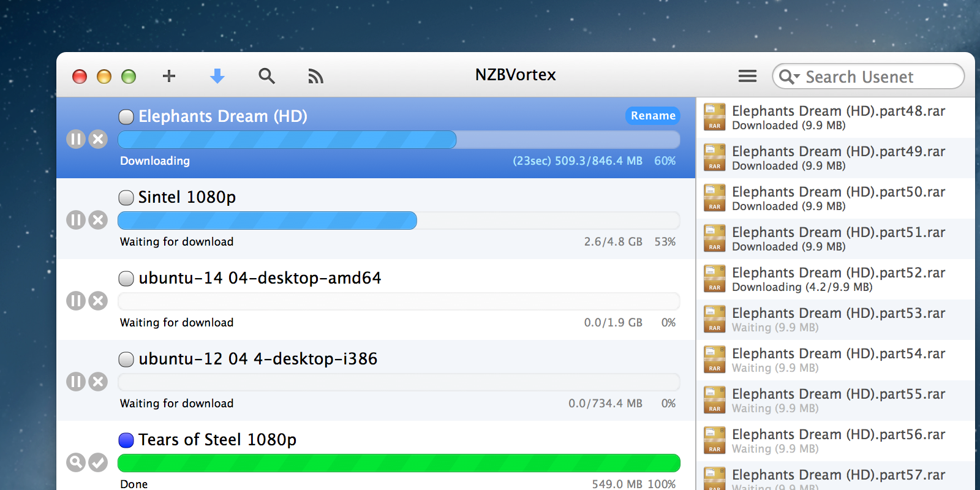Select Elephants Dream (HD).part52.rar in file list

[x=835, y=279]
